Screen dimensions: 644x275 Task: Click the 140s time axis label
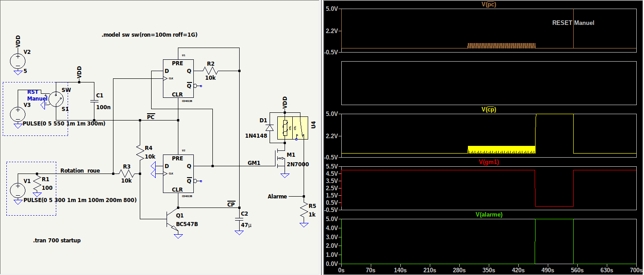pyautogui.click(x=400, y=270)
